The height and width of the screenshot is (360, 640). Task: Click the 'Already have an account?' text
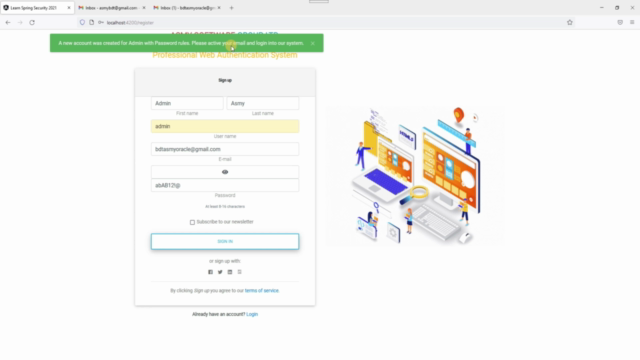218,314
